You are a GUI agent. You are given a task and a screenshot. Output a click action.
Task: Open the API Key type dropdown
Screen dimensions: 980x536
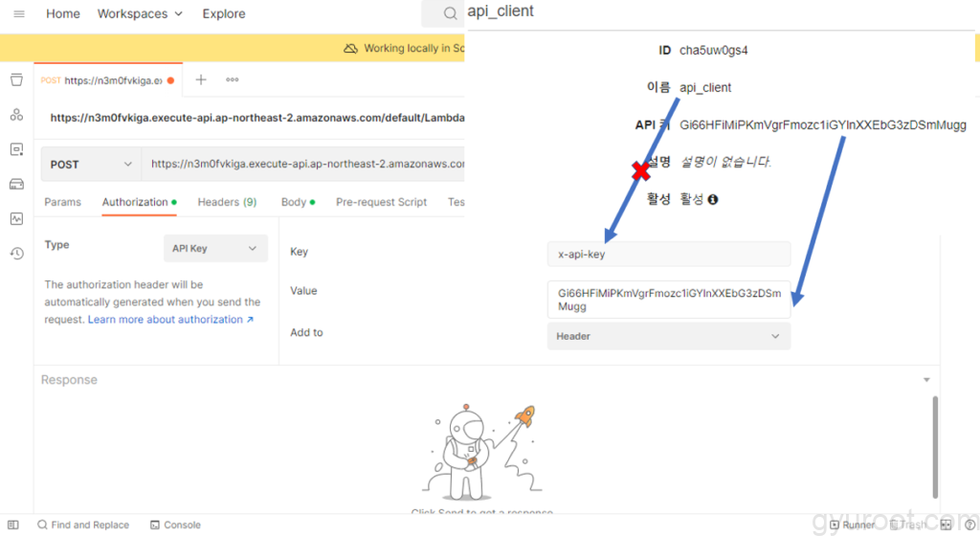(x=214, y=248)
